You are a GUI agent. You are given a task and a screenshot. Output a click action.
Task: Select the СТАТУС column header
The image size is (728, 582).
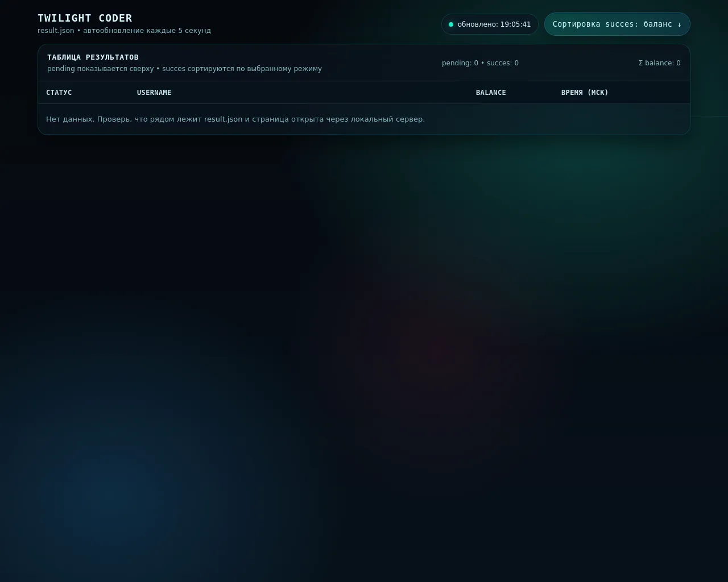tap(59, 93)
